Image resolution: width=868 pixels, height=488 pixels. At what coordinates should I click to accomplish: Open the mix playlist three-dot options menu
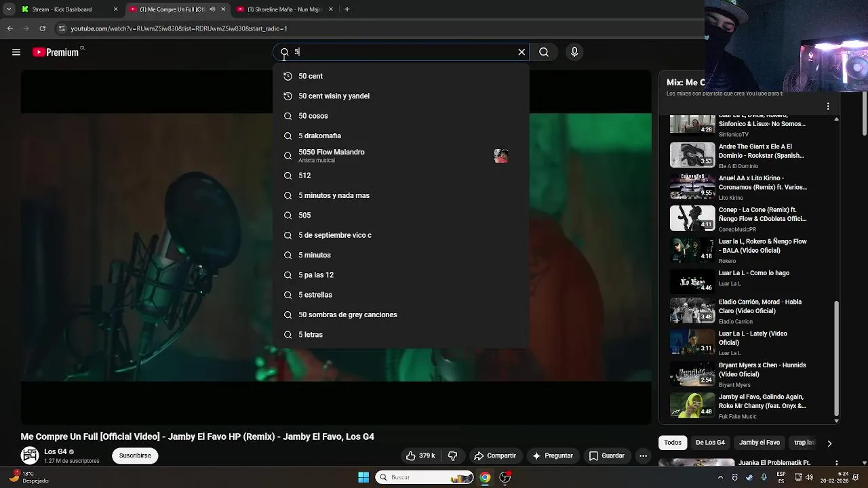coord(828,106)
